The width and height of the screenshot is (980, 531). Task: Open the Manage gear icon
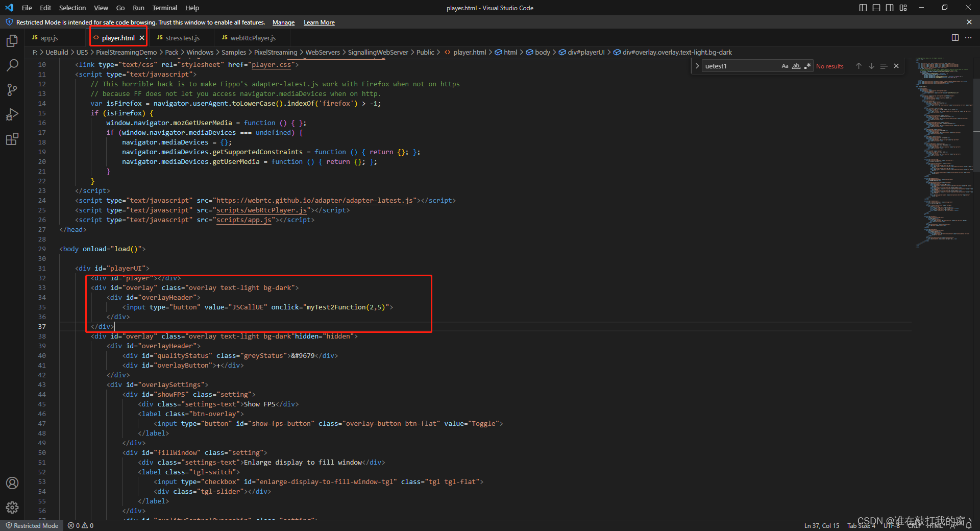click(12, 508)
